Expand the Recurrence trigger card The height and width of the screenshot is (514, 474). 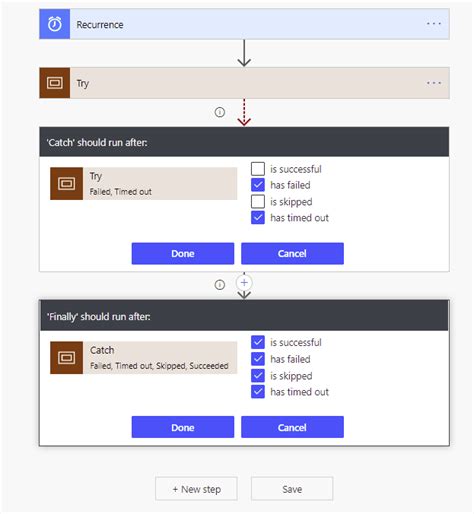tap(244, 24)
